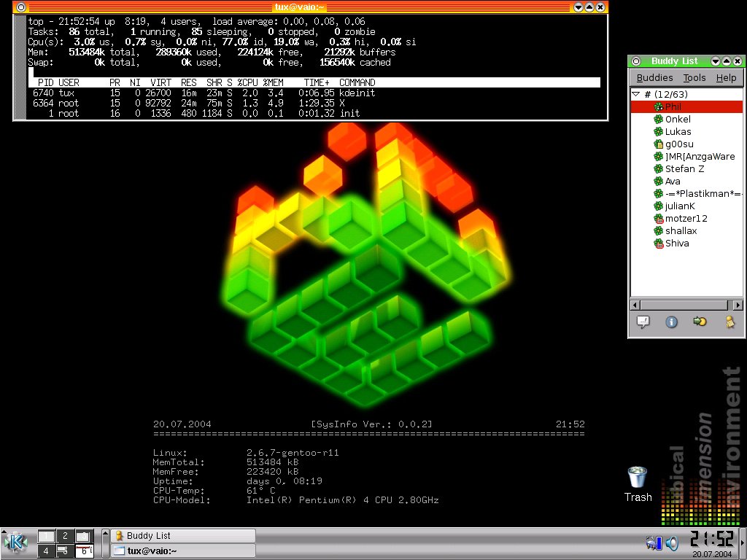Switch to the tux@vaio:~ taskbar entry

tap(182, 551)
